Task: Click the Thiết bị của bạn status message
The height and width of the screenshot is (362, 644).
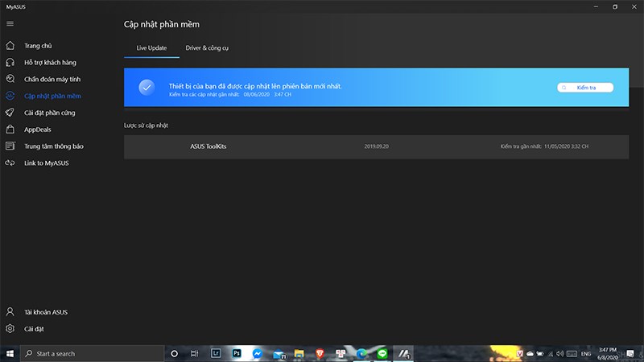Action: pos(255,86)
